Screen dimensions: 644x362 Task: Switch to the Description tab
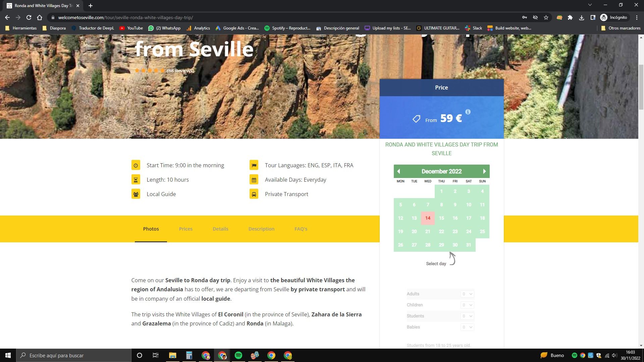261,229
